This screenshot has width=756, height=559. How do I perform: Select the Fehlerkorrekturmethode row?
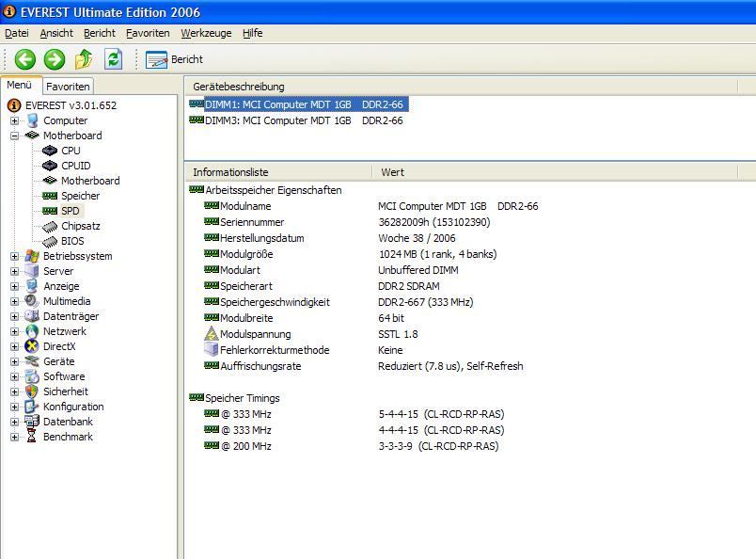coord(304,350)
